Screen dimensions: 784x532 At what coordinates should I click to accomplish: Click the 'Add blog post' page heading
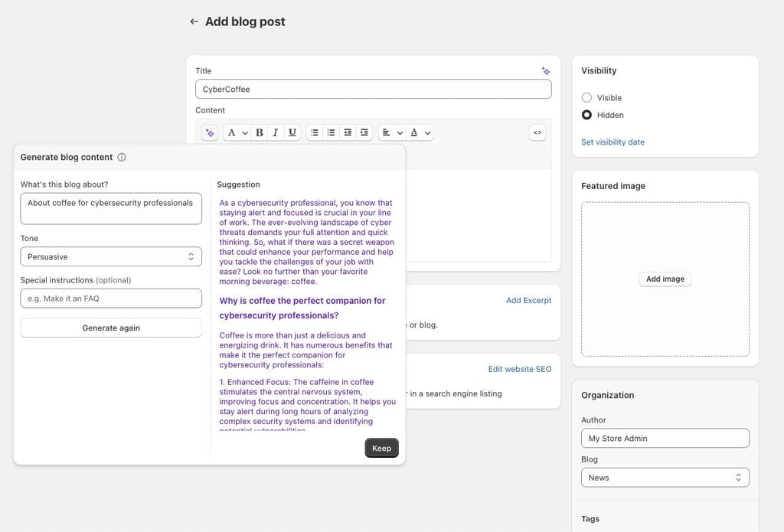tap(245, 21)
